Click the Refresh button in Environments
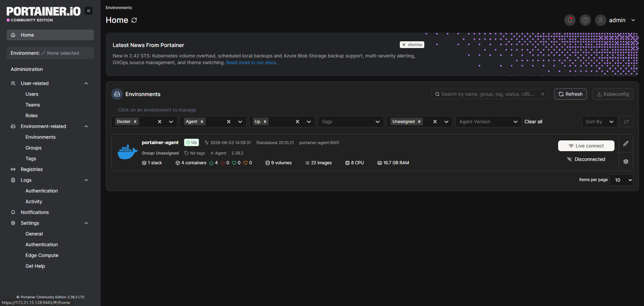This screenshot has height=306, width=644. tap(571, 94)
